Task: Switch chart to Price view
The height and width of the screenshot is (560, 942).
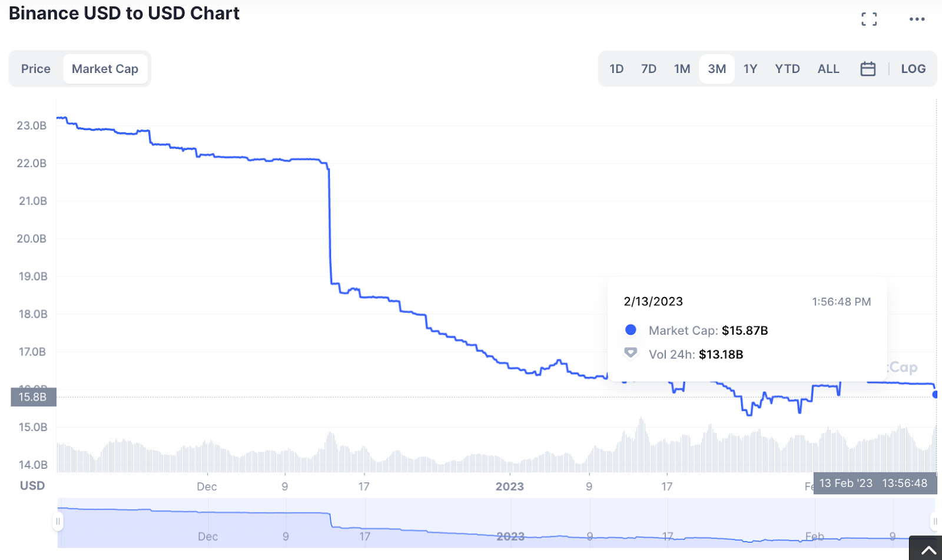Action: pyautogui.click(x=36, y=69)
